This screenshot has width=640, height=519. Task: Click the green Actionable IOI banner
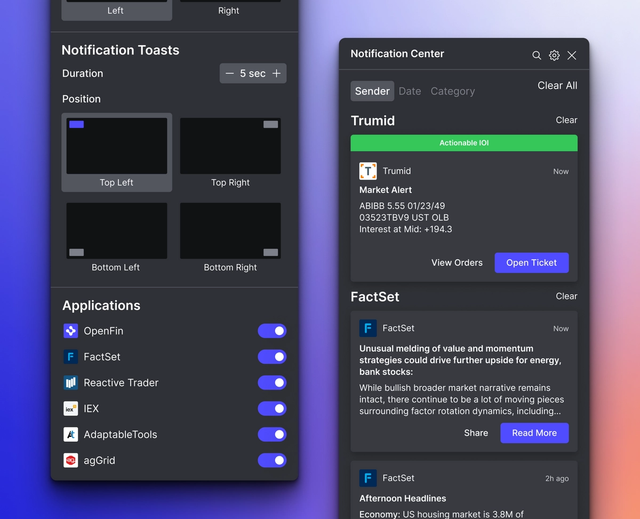pos(464,143)
